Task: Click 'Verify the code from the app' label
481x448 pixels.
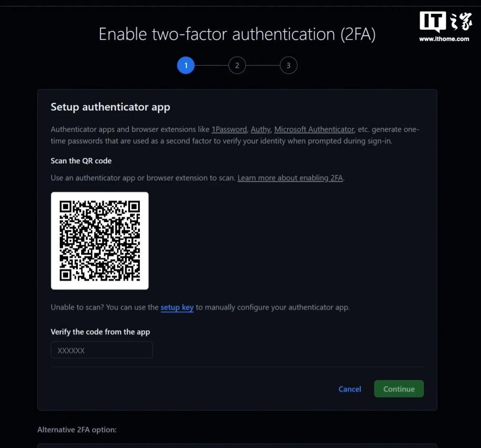Action: click(x=100, y=332)
